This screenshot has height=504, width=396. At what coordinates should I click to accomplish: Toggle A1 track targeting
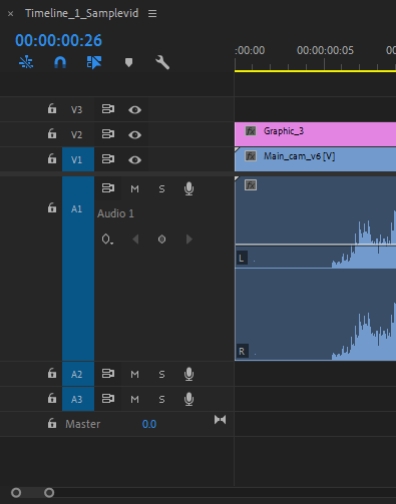click(x=78, y=269)
